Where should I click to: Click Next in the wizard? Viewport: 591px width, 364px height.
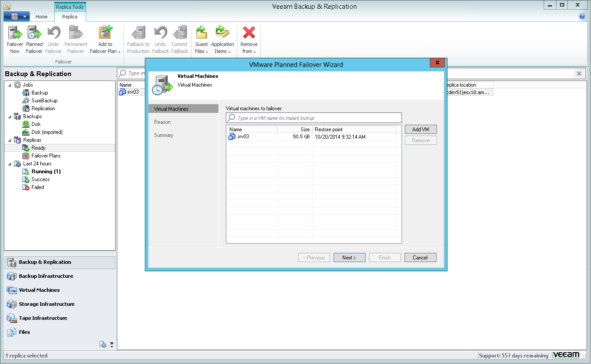coord(349,258)
